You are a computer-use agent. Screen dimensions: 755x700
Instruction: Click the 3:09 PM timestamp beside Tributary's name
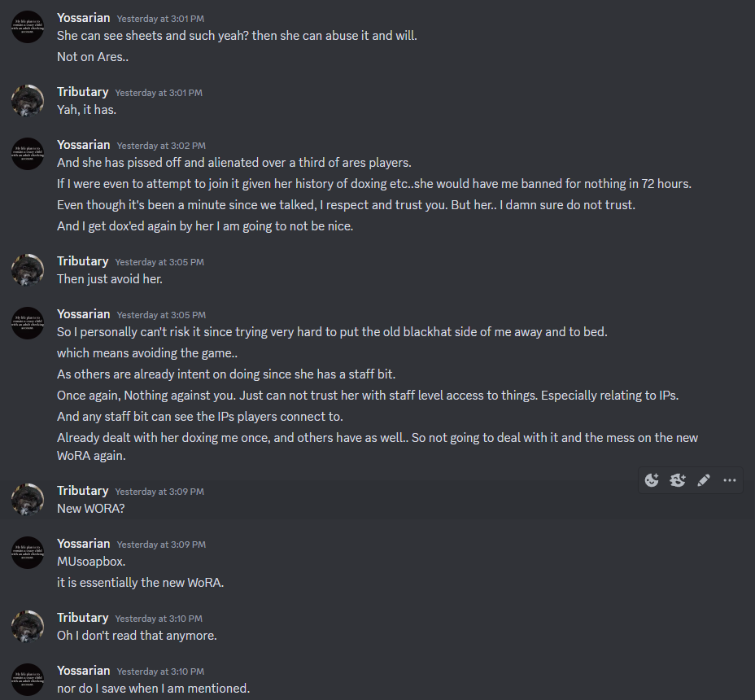click(158, 491)
